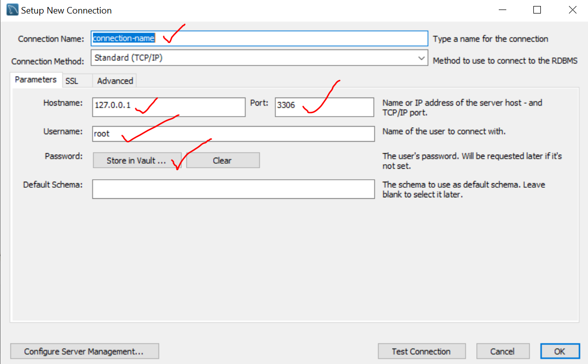Click the 'Connection Method:' label

pos(48,61)
